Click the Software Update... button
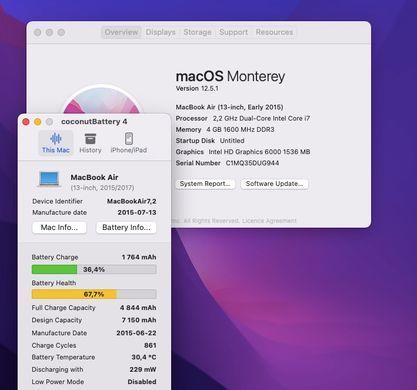Screen dimensions: 417x390 coord(274,184)
